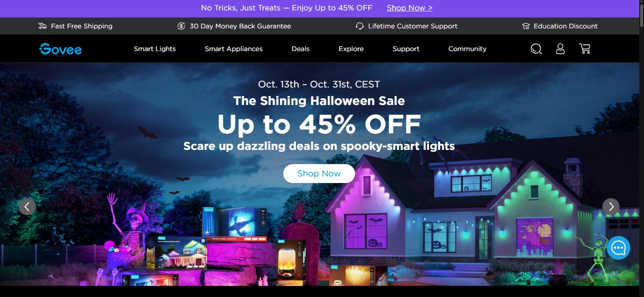Expand the Smart Appliances menu
This screenshot has height=297, width=644.
click(x=234, y=49)
